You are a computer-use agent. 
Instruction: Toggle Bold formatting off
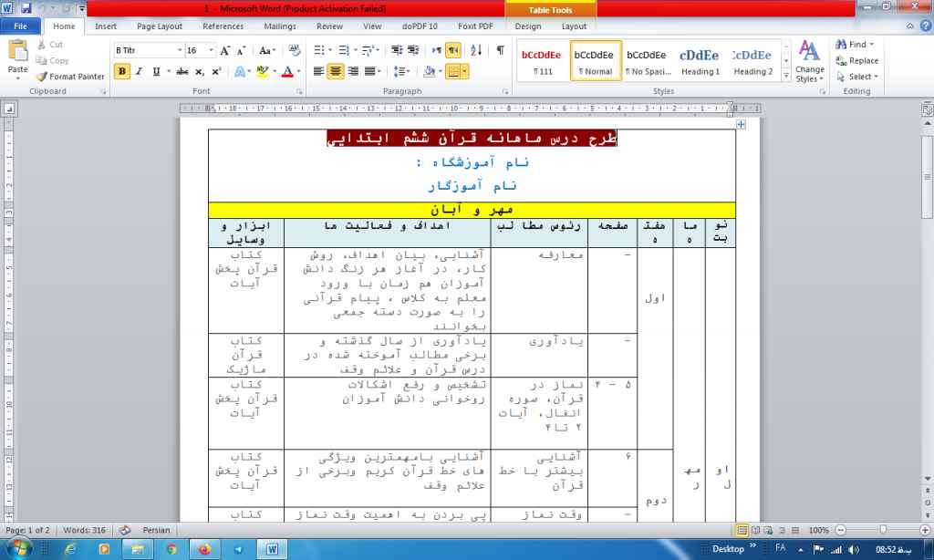pos(123,71)
